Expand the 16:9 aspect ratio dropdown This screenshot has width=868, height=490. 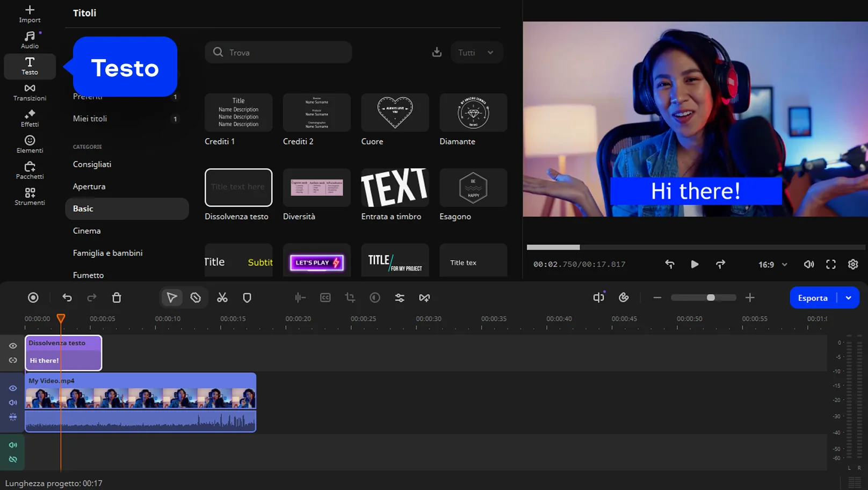coord(772,264)
